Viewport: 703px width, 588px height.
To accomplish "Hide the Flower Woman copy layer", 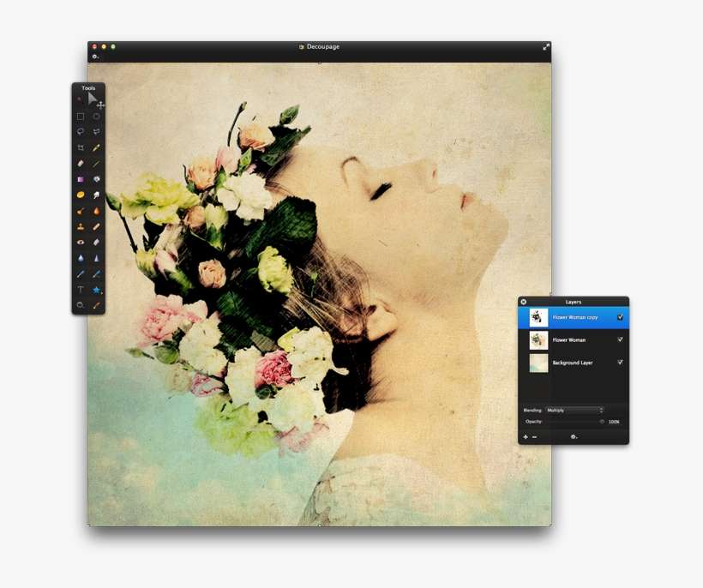I will [x=620, y=317].
